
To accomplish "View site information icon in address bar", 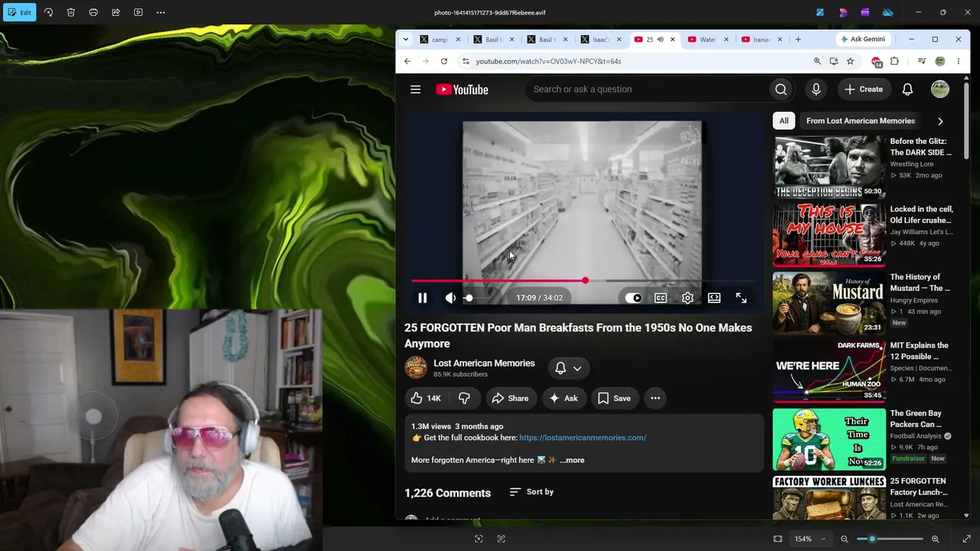I will point(465,61).
